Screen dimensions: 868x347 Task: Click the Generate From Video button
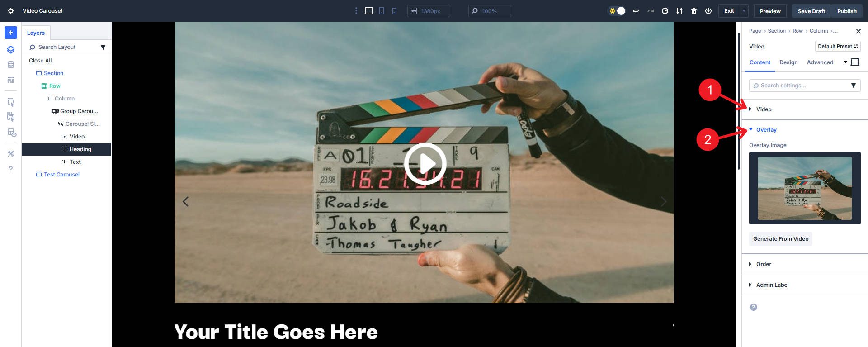pyautogui.click(x=780, y=239)
